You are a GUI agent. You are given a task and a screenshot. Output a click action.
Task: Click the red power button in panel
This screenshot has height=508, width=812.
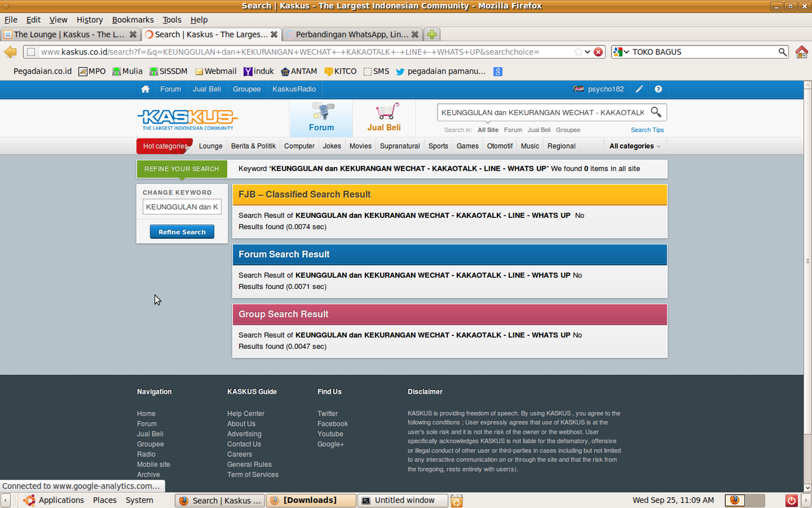pyautogui.click(x=791, y=500)
